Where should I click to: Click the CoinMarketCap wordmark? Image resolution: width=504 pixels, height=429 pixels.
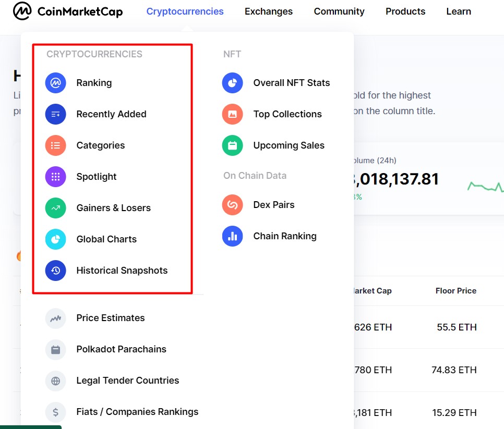(x=80, y=11)
